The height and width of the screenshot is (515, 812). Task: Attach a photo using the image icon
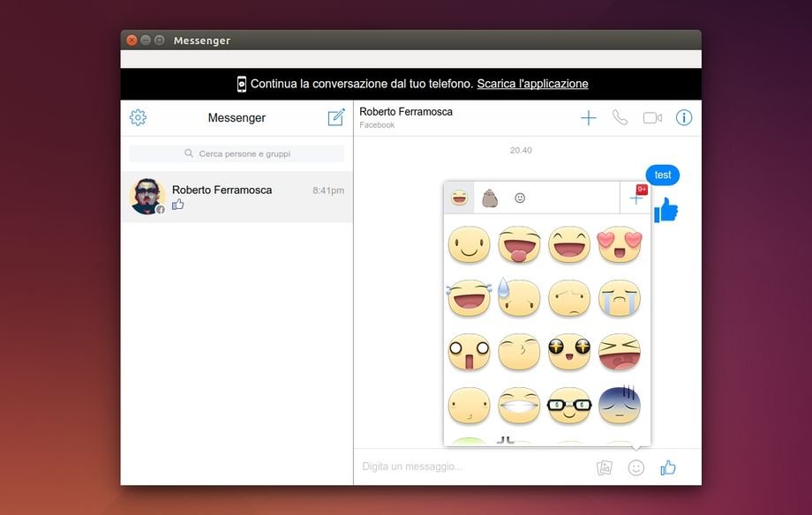tap(604, 468)
